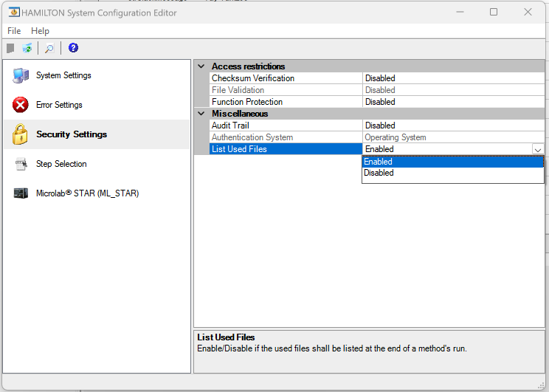
Task: Open the File menu
Action: (14, 31)
